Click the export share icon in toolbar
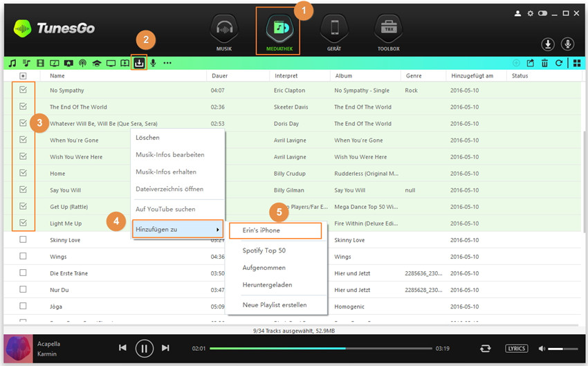The width and height of the screenshot is (588, 366). [x=531, y=63]
